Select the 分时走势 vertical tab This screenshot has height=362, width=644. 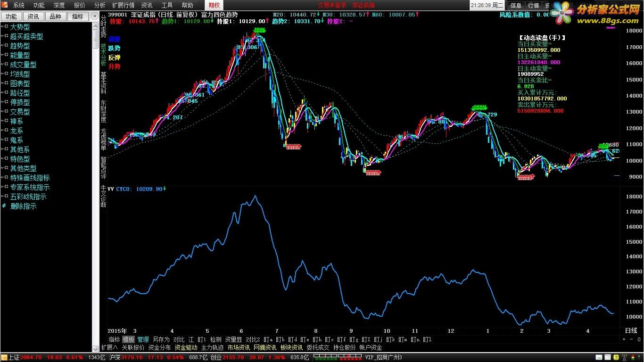coord(103,26)
